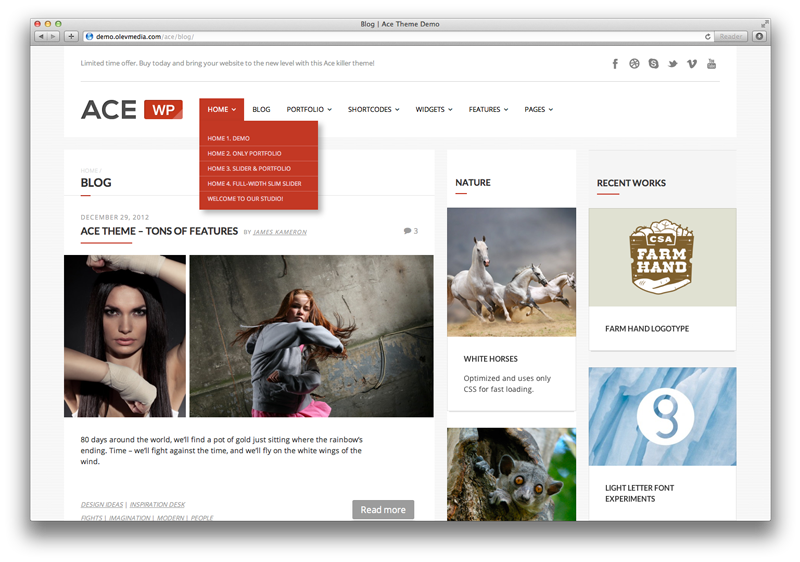The width and height of the screenshot is (800, 562).
Task: Click the limited time offer text
Action: point(228,63)
